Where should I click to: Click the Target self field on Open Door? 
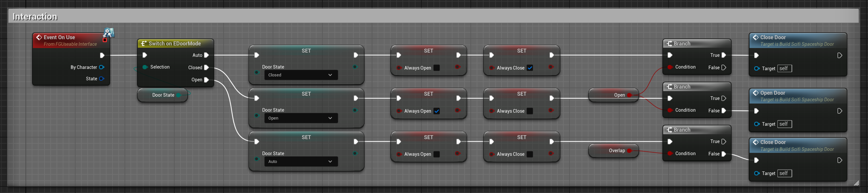pyautogui.click(x=784, y=124)
